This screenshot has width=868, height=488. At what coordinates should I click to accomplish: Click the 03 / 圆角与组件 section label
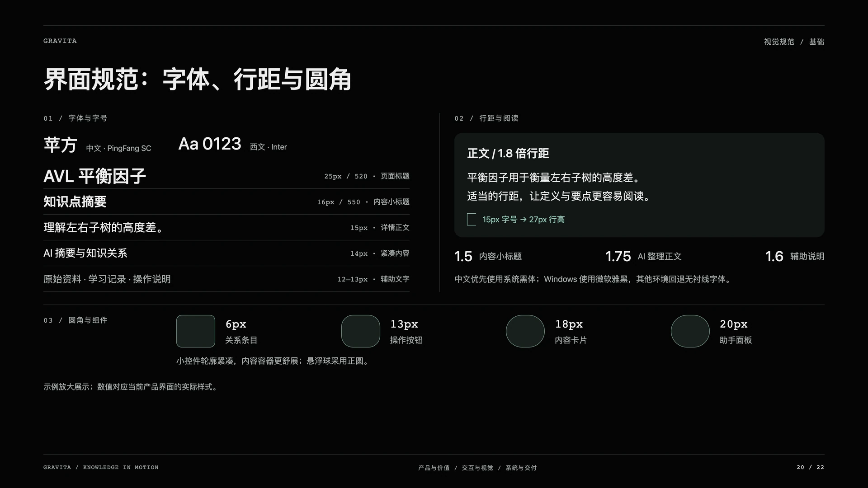(75, 320)
